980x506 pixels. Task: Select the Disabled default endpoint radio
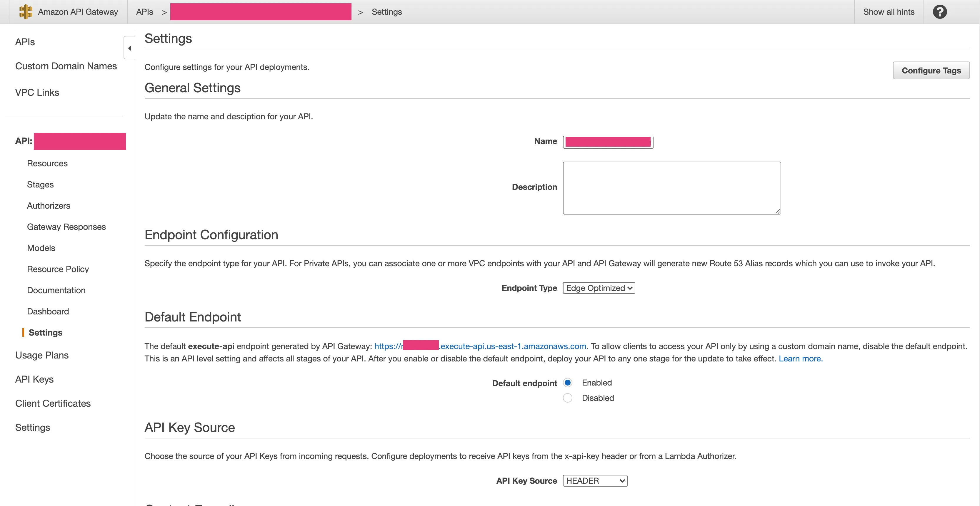point(567,398)
